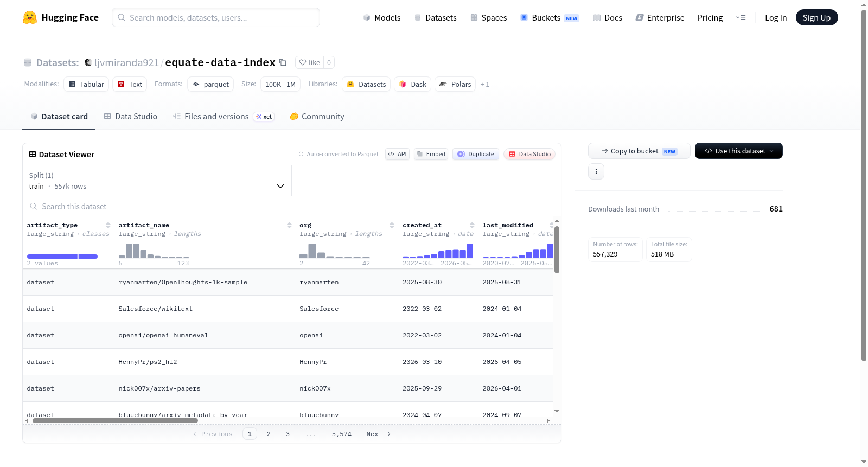
Task: Select the Salesforce/wikitext cell
Action: (x=205, y=309)
